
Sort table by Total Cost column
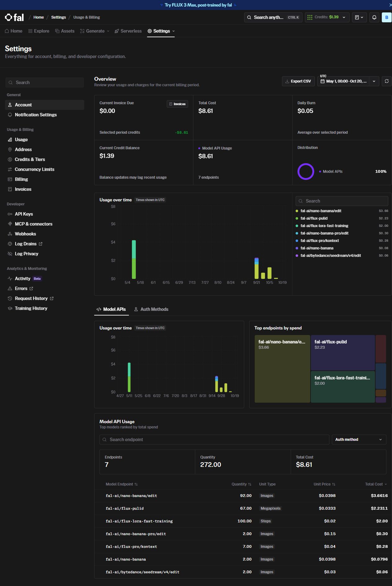pyautogui.click(x=376, y=484)
